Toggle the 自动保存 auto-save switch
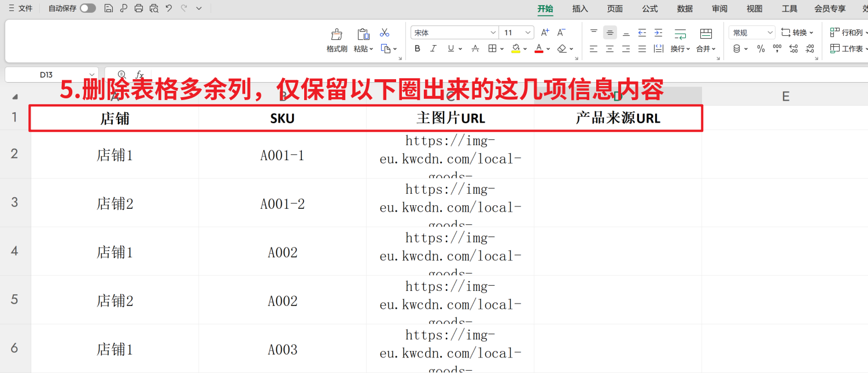The image size is (868, 373). [88, 8]
